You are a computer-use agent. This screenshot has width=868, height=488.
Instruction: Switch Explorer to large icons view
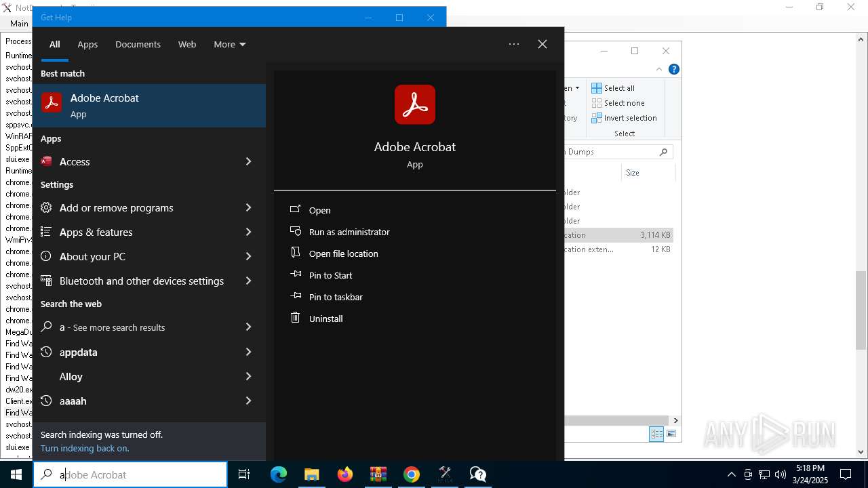pos(671,434)
